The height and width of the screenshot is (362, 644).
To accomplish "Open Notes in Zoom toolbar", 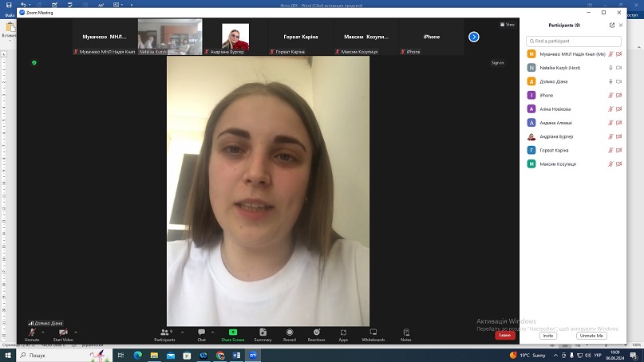I will coord(405,335).
